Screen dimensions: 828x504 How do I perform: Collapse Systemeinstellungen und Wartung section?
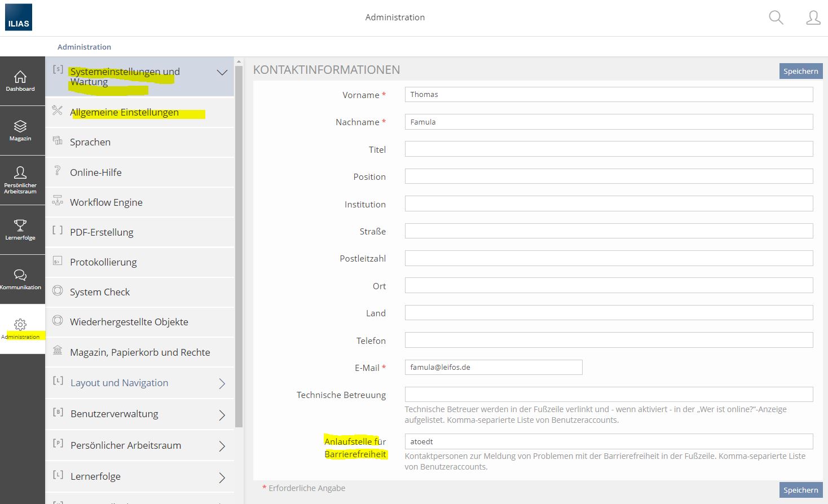coord(222,73)
